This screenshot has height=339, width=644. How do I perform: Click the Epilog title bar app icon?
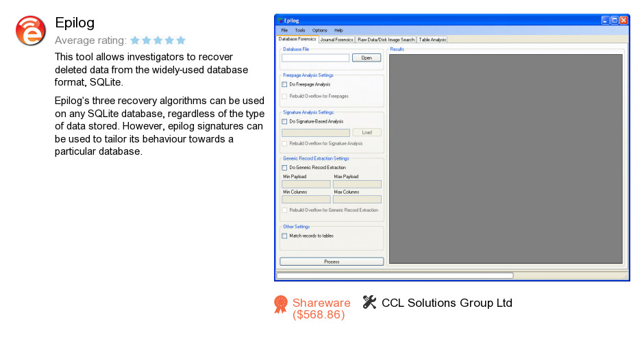coord(280,21)
